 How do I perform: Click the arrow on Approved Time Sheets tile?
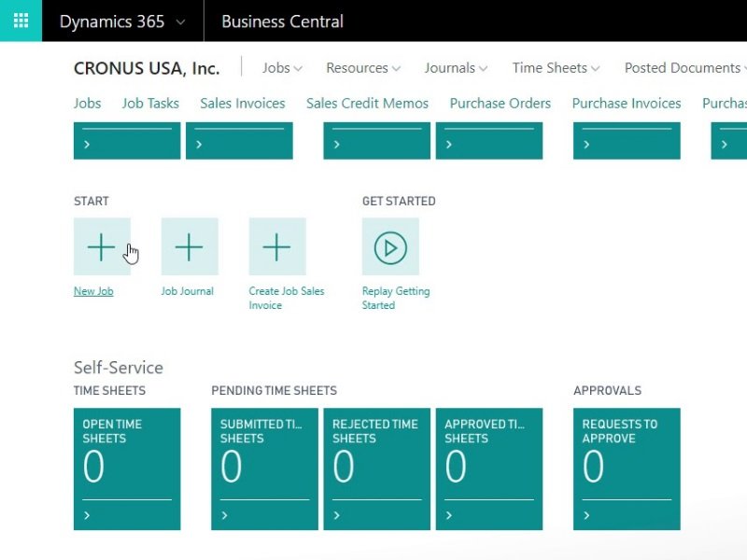449,515
